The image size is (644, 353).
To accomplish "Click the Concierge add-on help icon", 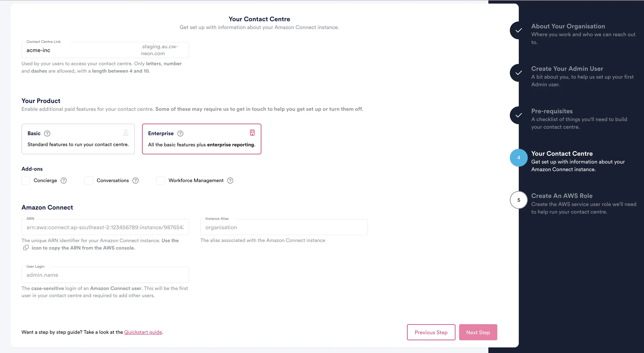I will pos(64,180).
